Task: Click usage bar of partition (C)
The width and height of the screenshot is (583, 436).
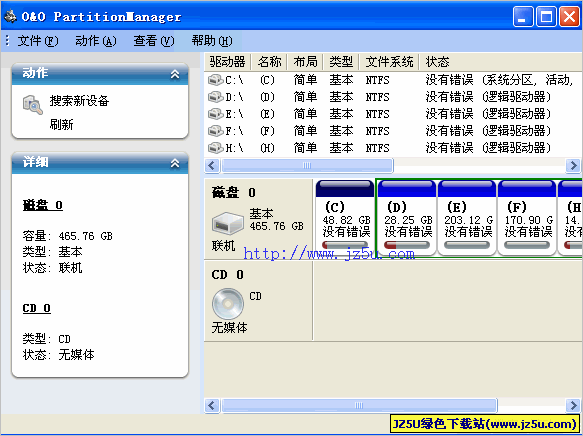Action: 345,245
